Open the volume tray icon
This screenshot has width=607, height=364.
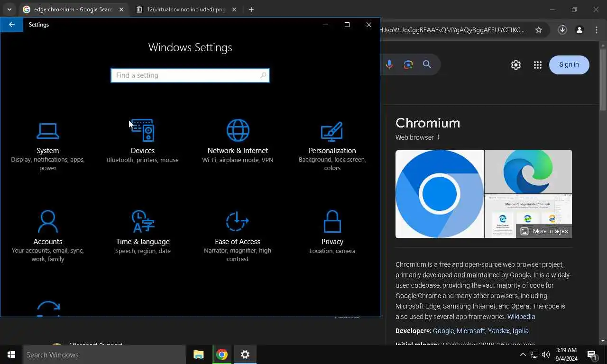(546, 355)
